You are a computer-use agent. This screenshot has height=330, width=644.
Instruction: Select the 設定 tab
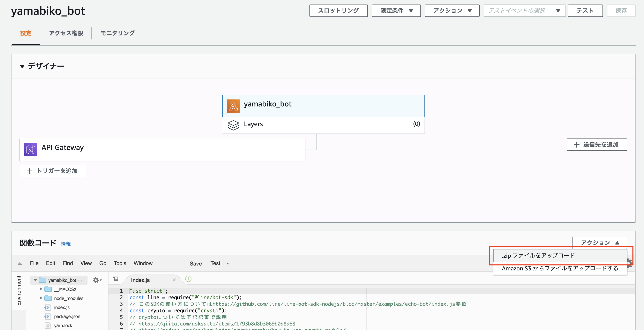pyautogui.click(x=26, y=33)
